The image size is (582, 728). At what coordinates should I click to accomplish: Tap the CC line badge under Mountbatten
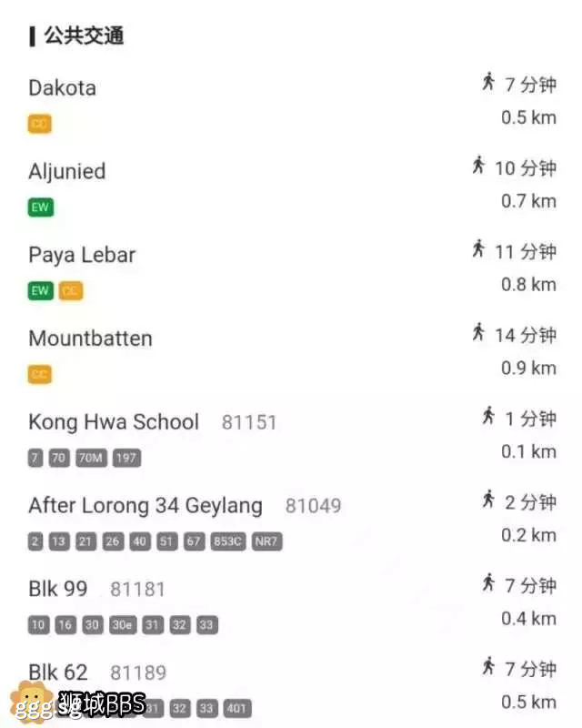coord(39,374)
